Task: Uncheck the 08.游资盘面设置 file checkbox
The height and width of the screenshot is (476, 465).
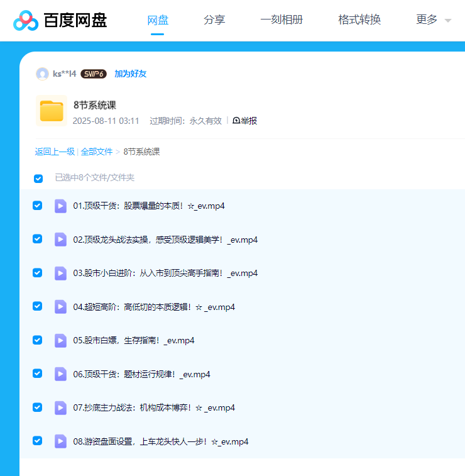Action: (37, 441)
